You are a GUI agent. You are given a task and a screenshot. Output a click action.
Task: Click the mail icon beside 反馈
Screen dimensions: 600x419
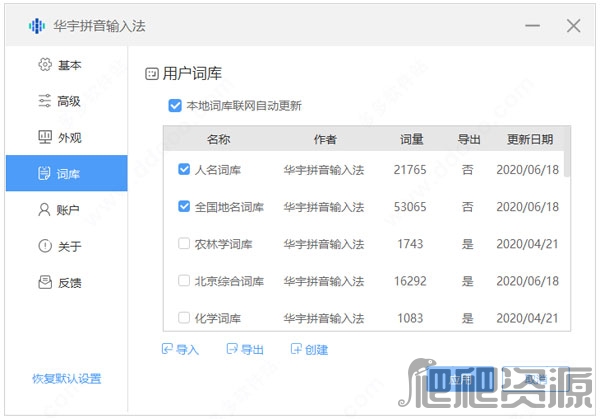(x=45, y=282)
